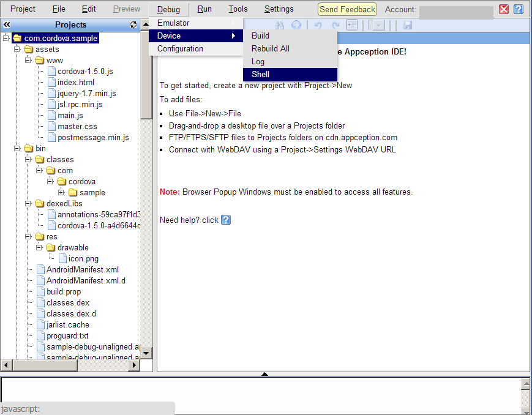This screenshot has width=532, height=415.
Task: Click tree vertical scrollbar up arrow
Action: (x=146, y=24)
